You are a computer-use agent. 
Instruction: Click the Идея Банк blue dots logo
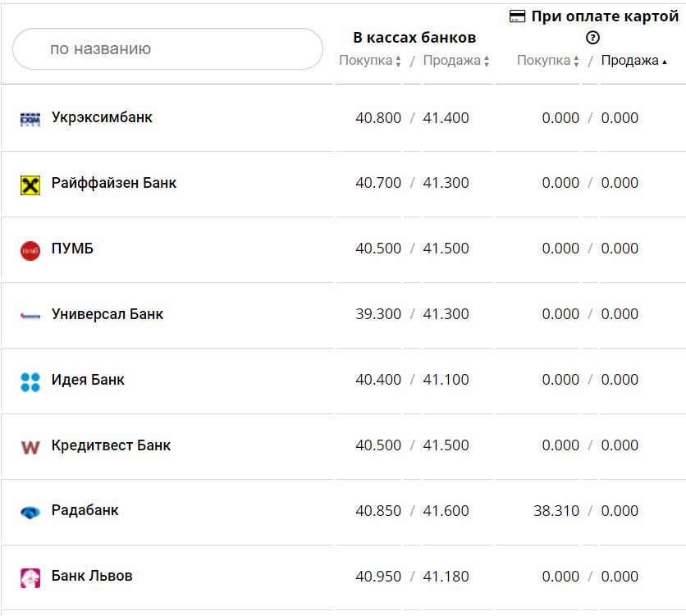(x=30, y=381)
